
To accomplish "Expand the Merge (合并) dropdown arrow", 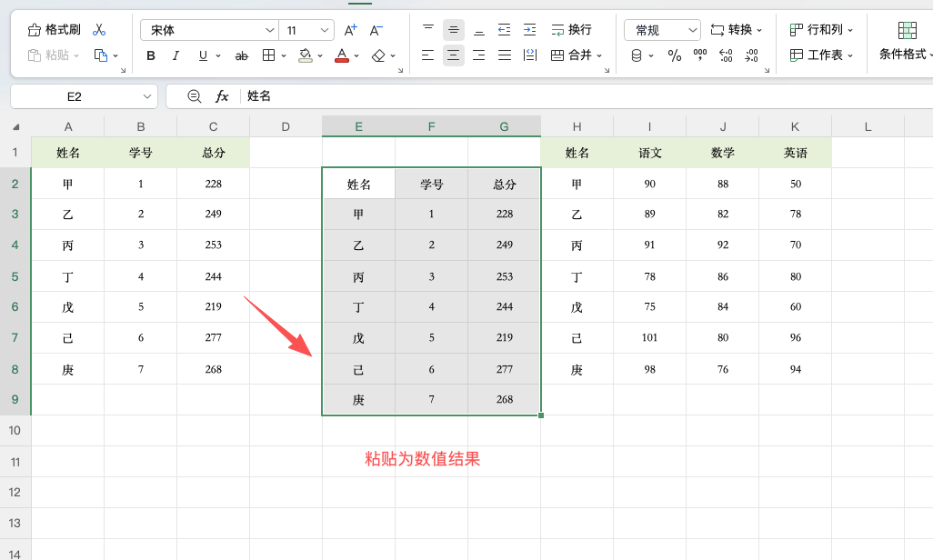I will 599,56.
